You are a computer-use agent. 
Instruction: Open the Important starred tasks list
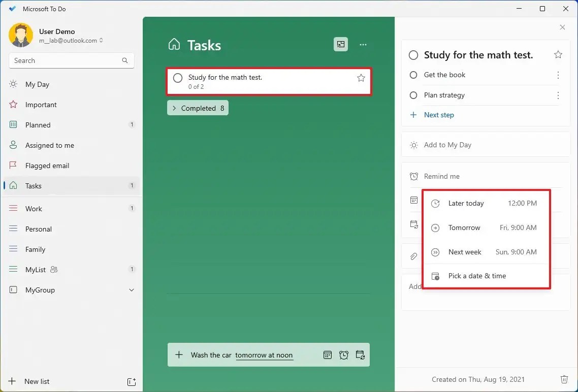pos(13,105)
